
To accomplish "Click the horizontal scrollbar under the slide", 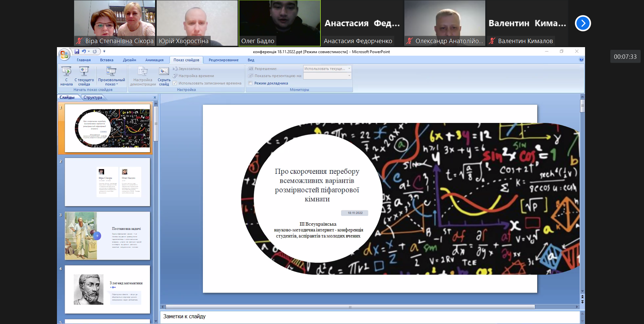I will click(x=350, y=307).
